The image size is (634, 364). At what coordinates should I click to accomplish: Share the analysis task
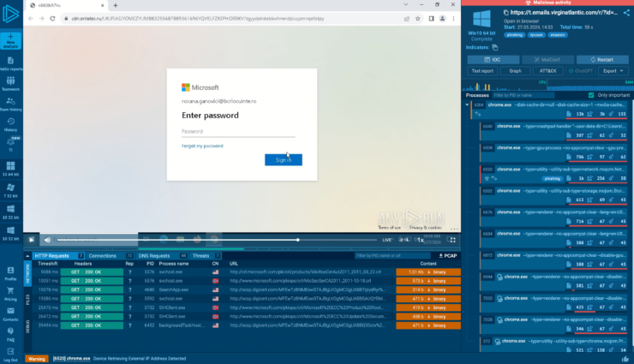point(626,13)
